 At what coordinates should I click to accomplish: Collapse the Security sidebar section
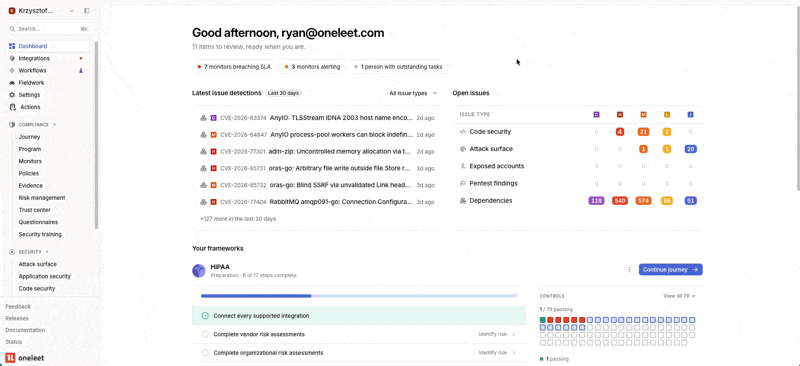(x=47, y=252)
